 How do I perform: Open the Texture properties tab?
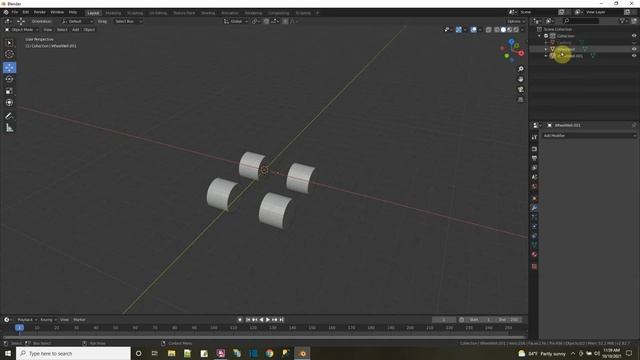pos(534,267)
